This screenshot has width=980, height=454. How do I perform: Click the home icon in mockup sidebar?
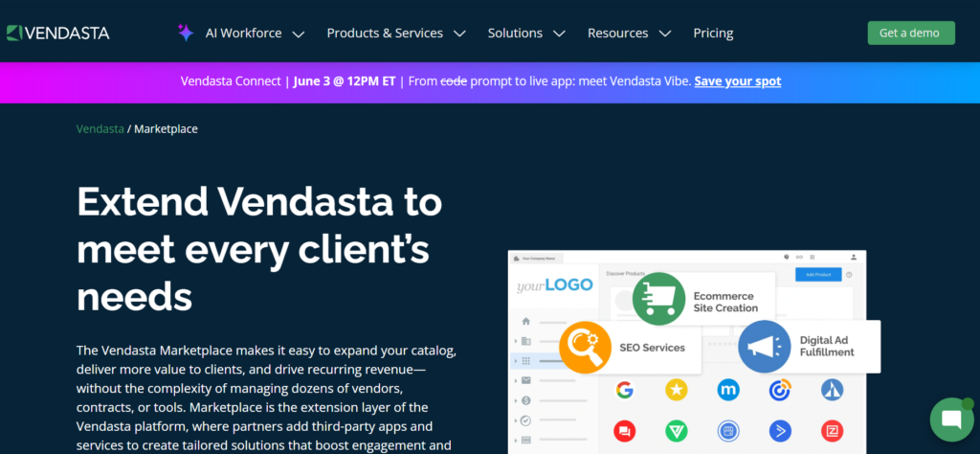click(525, 322)
